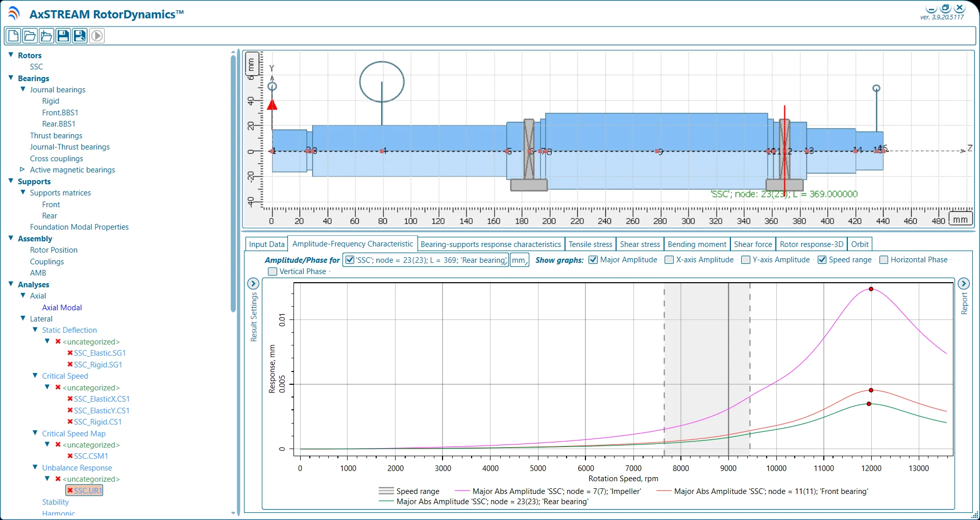Image resolution: width=980 pixels, height=520 pixels.
Task: Open the mm units dropdown
Action: (x=519, y=260)
